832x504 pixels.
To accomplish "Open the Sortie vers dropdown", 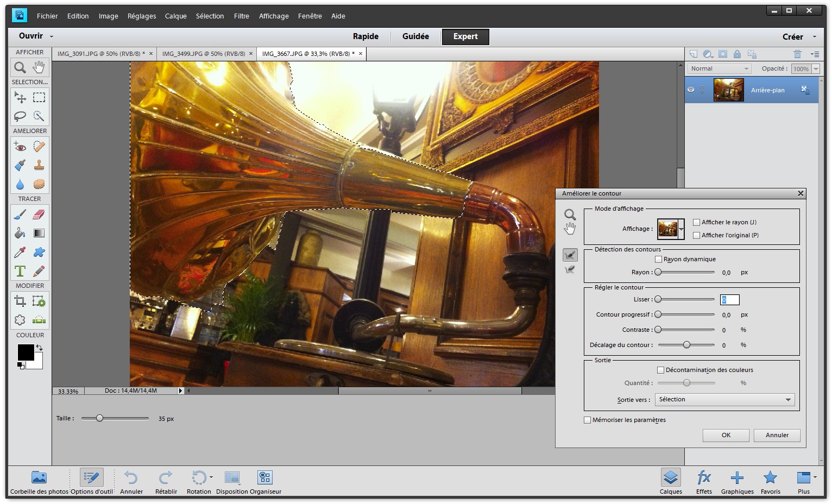I will [x=724, y=400].
